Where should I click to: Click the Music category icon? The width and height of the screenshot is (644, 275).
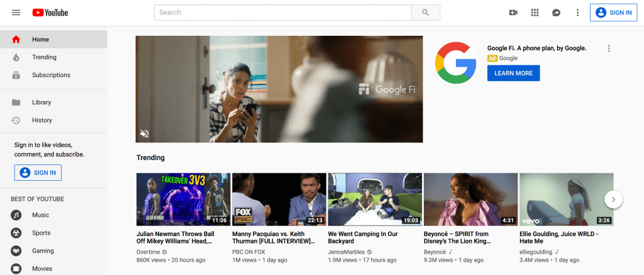(x=16, y=215)
